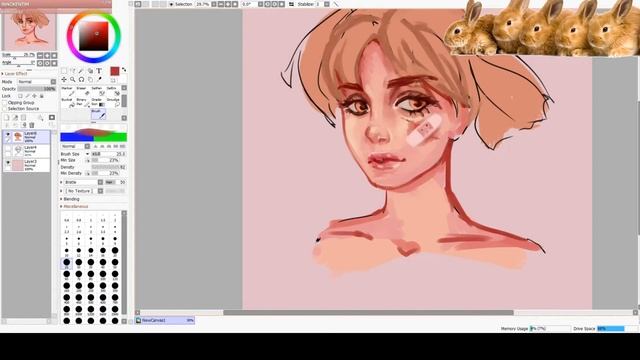Enable the Selection Source checkbox
This screenshot has width=640, height=360.
[5, 109]
